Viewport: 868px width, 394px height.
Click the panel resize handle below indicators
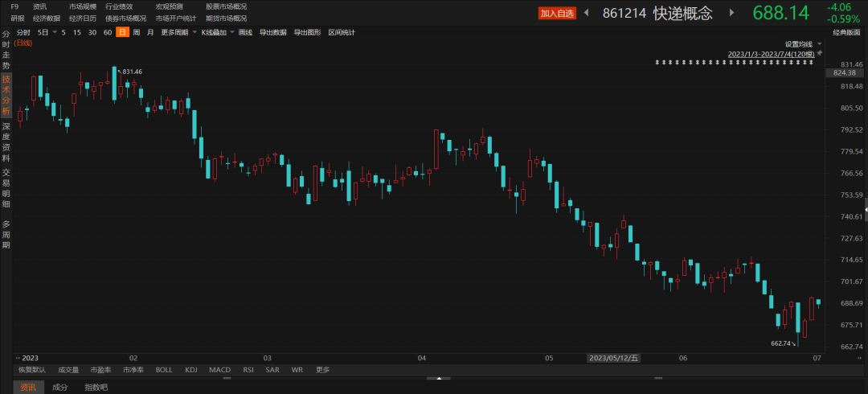coord(438,378)
